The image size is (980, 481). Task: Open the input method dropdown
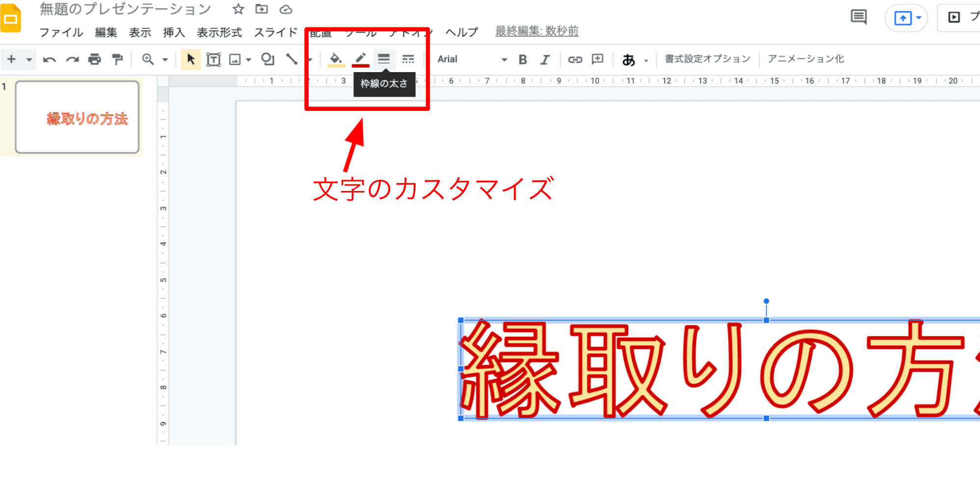646,59
